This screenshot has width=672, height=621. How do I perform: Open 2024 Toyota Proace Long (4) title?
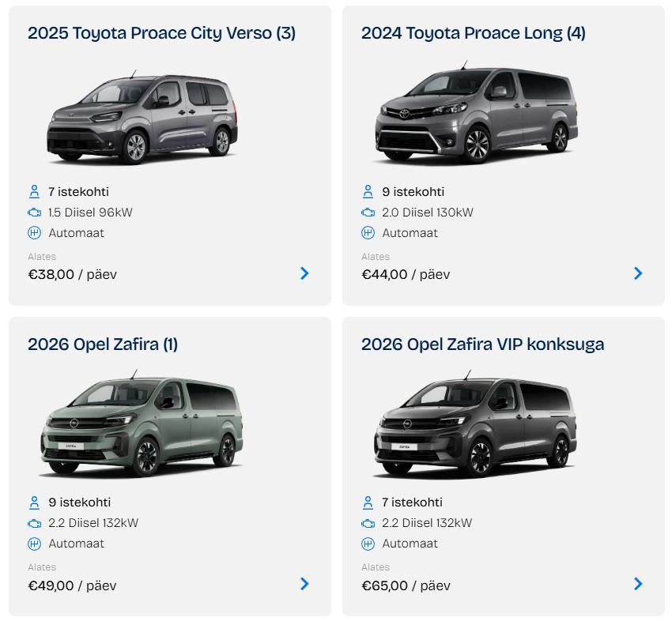[x=473, y=33]
